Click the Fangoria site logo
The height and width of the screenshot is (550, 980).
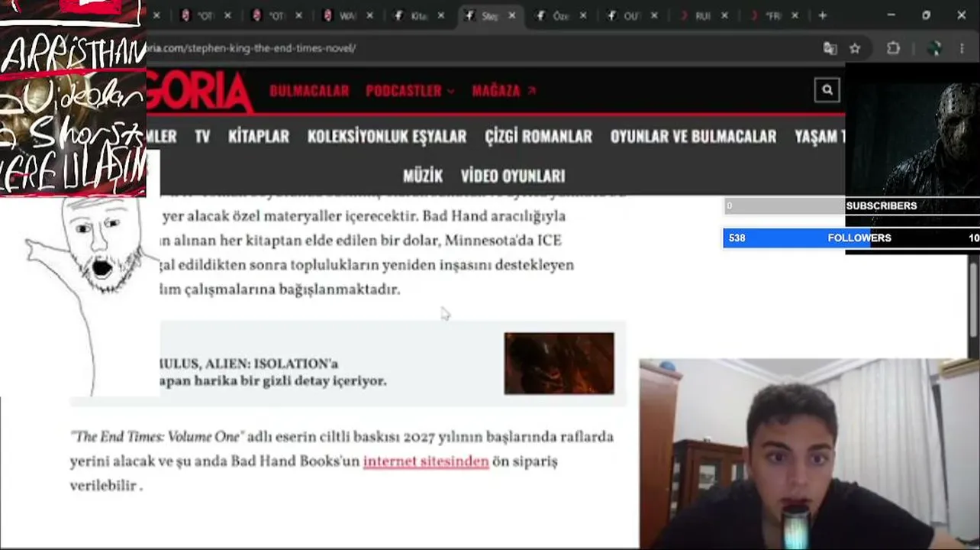(x=200, y=91)
